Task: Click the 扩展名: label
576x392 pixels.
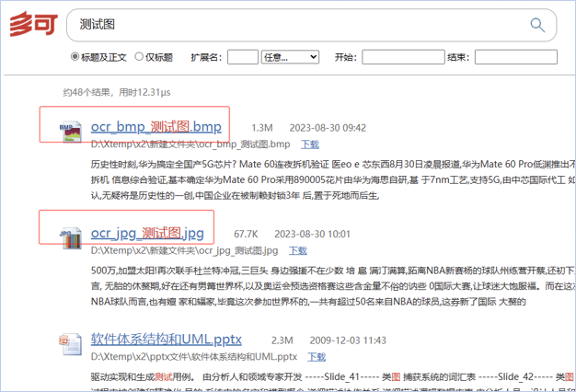Action: pos(206,57)
